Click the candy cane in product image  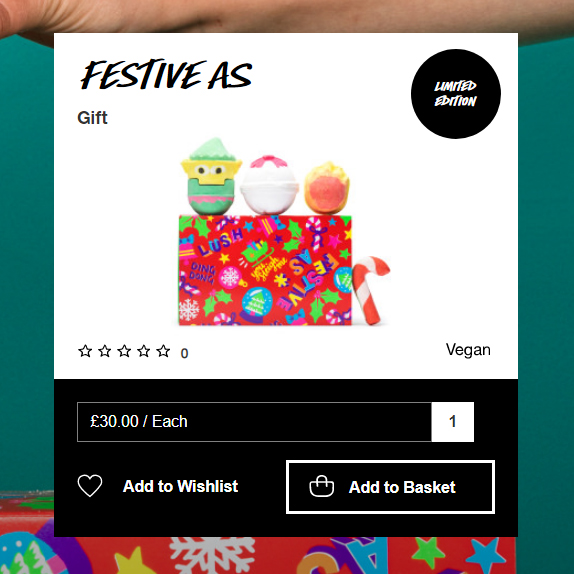coord(370,290)
